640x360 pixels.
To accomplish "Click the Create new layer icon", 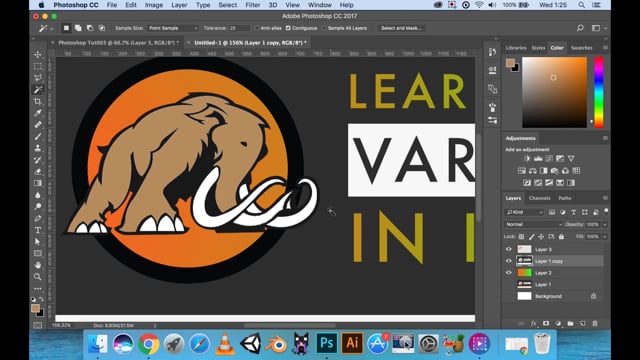I will 582,323.
